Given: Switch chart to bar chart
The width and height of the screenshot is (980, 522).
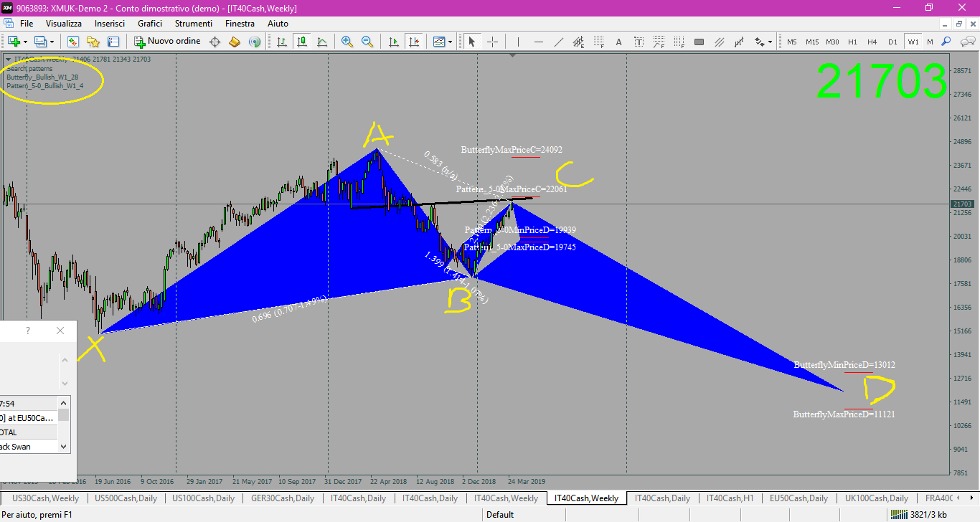Looking at the screenshot, I should pos(282,42).
